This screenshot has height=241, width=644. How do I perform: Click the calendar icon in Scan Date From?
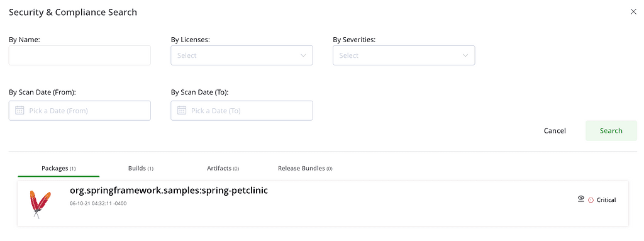tap(19, 111)
